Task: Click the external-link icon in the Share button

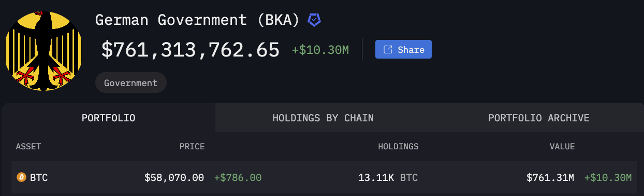Action: coord(388,50)
